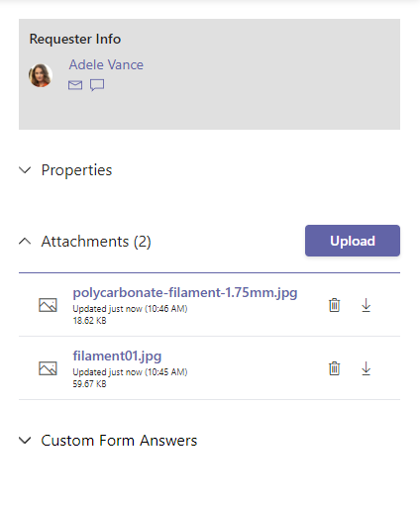Click image icon beside polycarbonate-filament file
Screen dimensions: 420x510
[48, 305]
